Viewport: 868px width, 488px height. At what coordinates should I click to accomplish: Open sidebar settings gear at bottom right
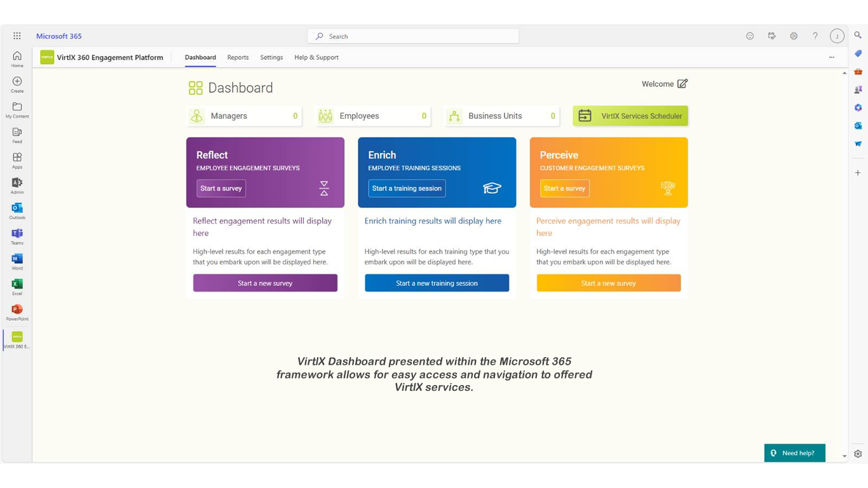858,454
